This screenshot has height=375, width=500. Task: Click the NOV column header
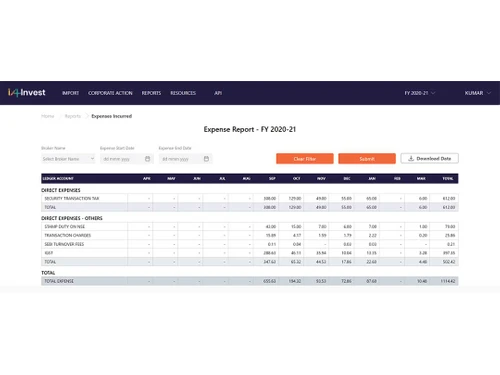[x=321, y=179]
